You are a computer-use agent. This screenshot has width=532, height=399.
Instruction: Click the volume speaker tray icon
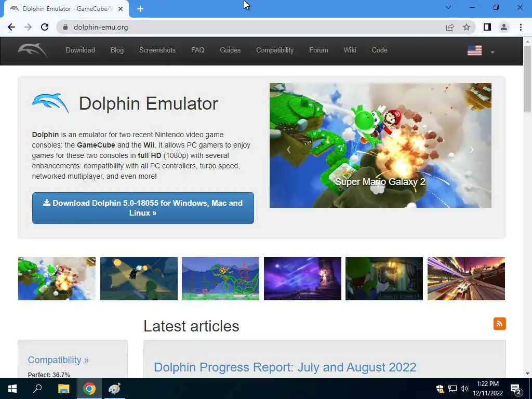coord(464,389)
